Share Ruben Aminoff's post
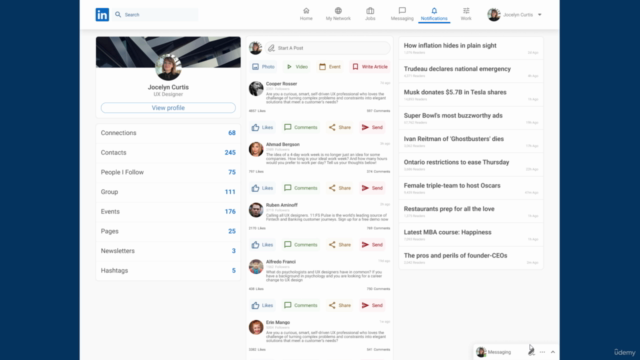This screenshot has height=360, width=640. tap(340, 245)
